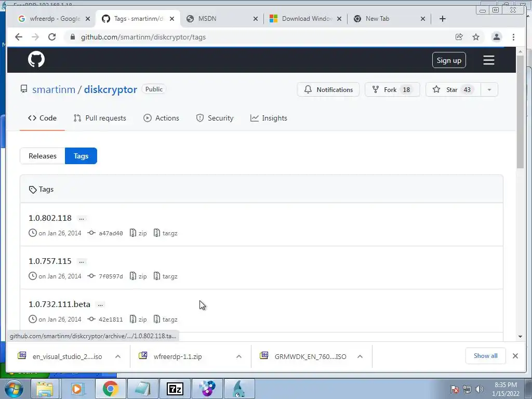
Task: Select the Tags view button
Action: point(81,156)
